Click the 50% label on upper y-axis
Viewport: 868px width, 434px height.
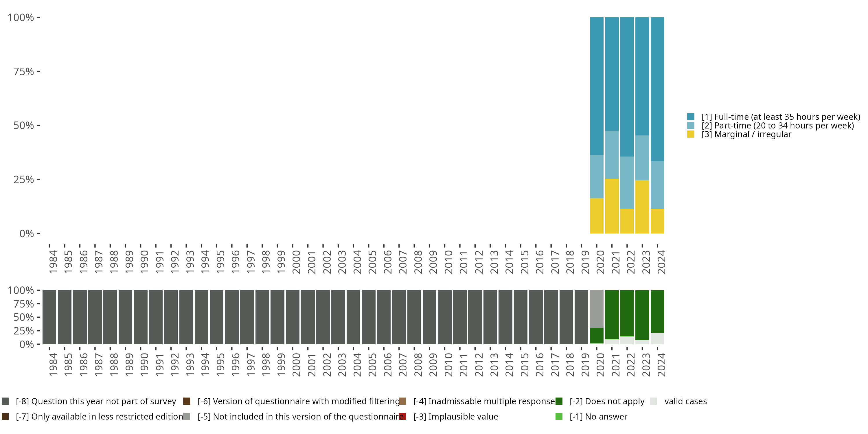pos(24,126)
